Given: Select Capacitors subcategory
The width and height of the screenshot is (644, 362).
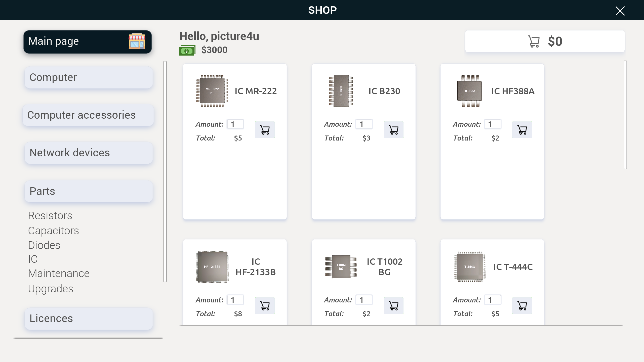Looking at the screenshot, I should (53, 231).
